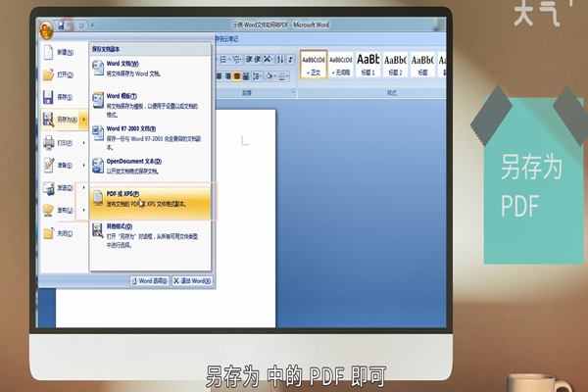
Task: Click the paint bucket shading icon
Action: [269, 76]
